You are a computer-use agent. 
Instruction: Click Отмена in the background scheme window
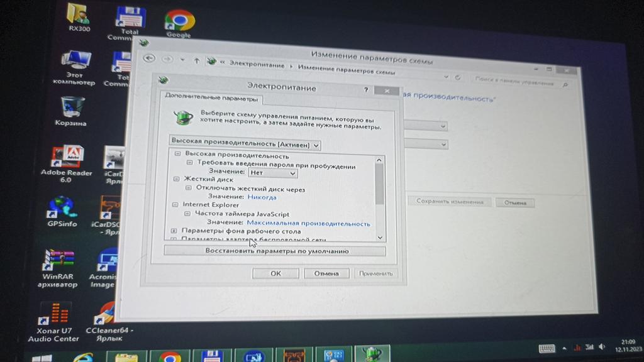click(515, 202)
